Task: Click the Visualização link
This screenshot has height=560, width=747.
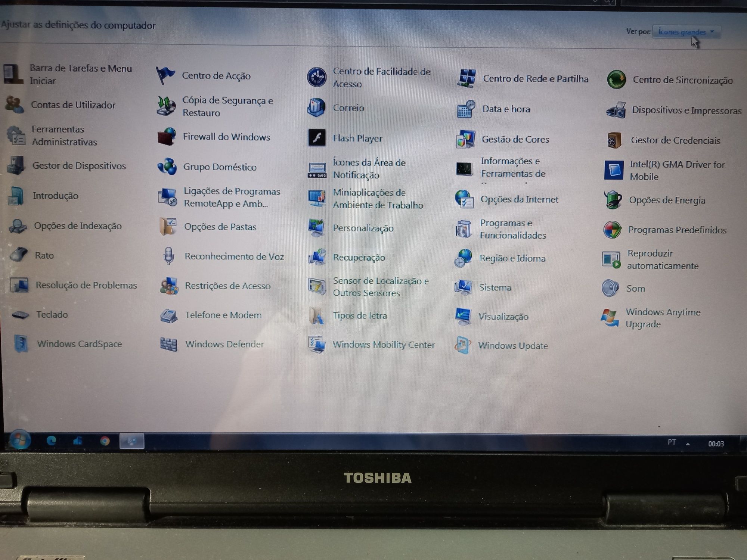Action: (503, 317)
